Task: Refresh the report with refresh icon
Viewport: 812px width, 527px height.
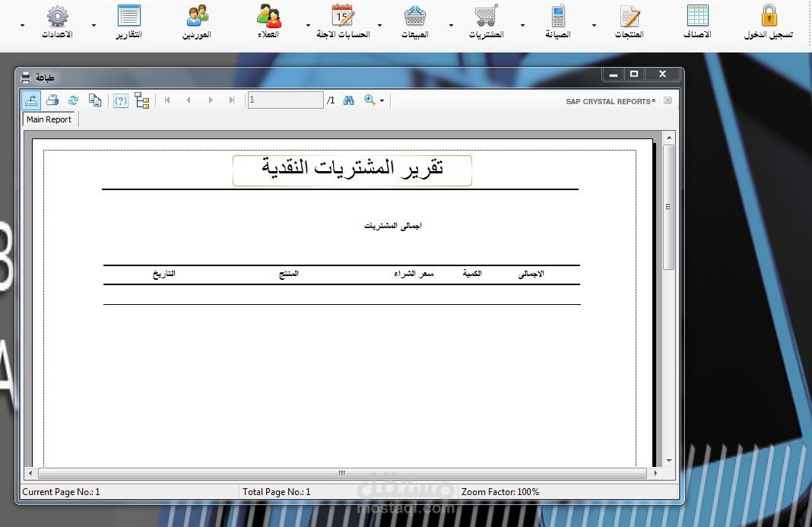Action: (x=73, y=100)
